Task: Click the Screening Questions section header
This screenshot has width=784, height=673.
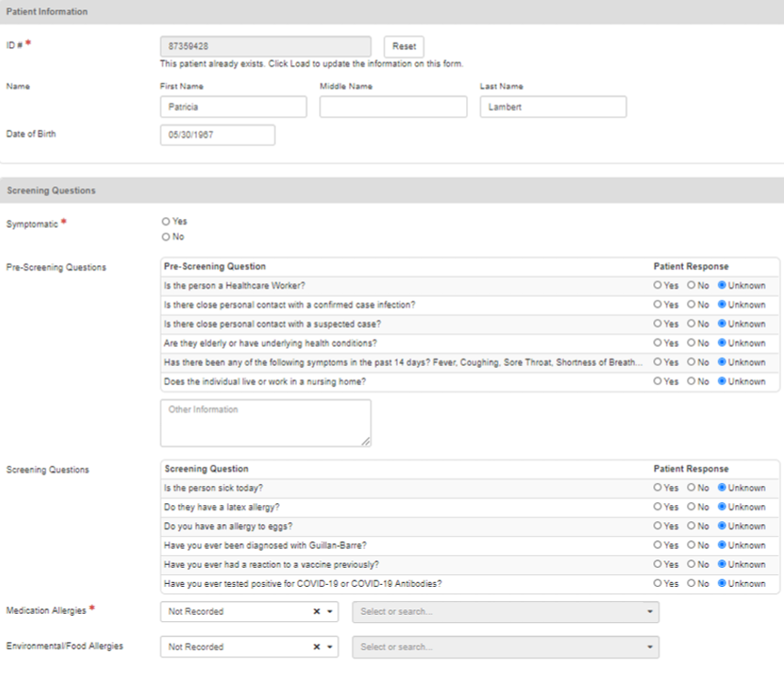Action: (392, 191)
